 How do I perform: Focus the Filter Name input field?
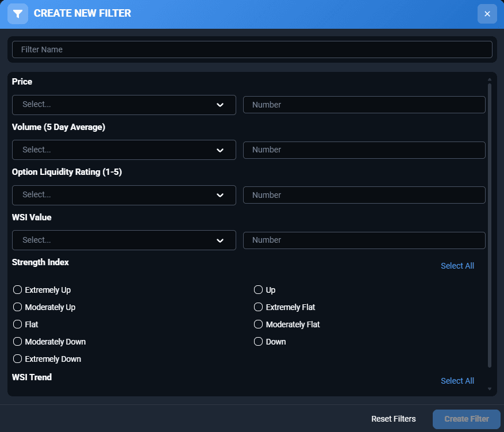coord(252,49)
